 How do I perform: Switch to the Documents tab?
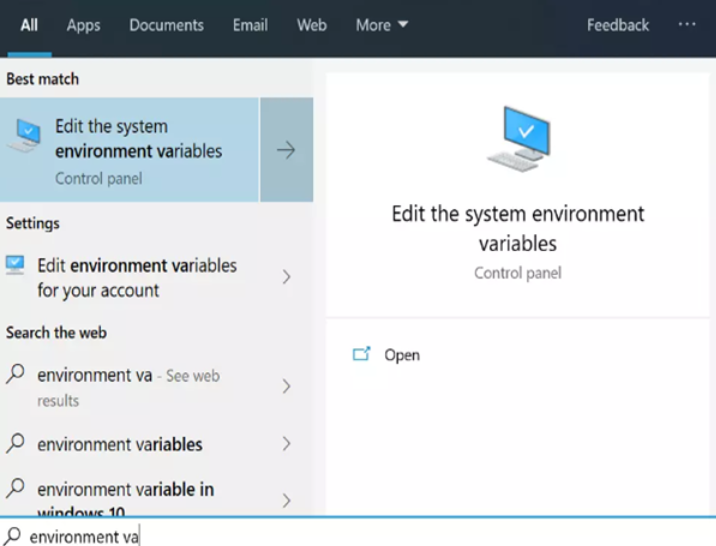point(166,25)
